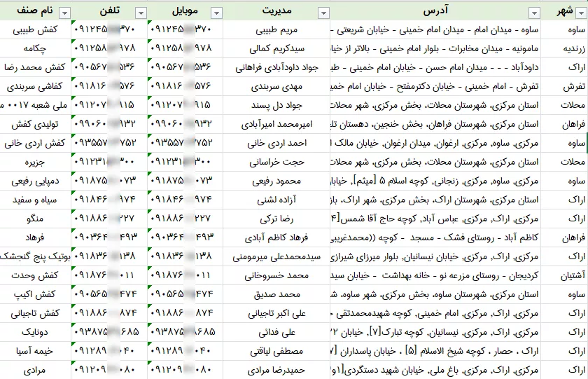The width and height of the screenshot is (588, 379).
Task: Open the filter dropdown for موبایل column
Action: coord(217,13)
